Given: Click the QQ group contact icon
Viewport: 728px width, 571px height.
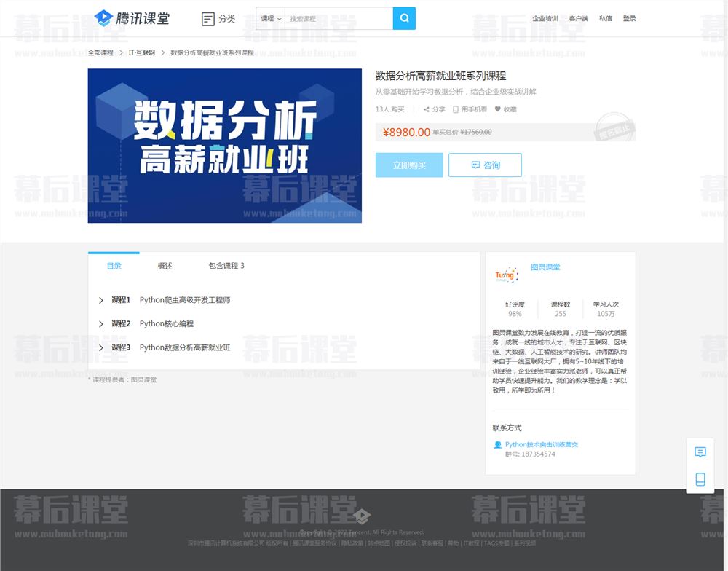Looking at the screenshot, I should [x=498, y=444].
